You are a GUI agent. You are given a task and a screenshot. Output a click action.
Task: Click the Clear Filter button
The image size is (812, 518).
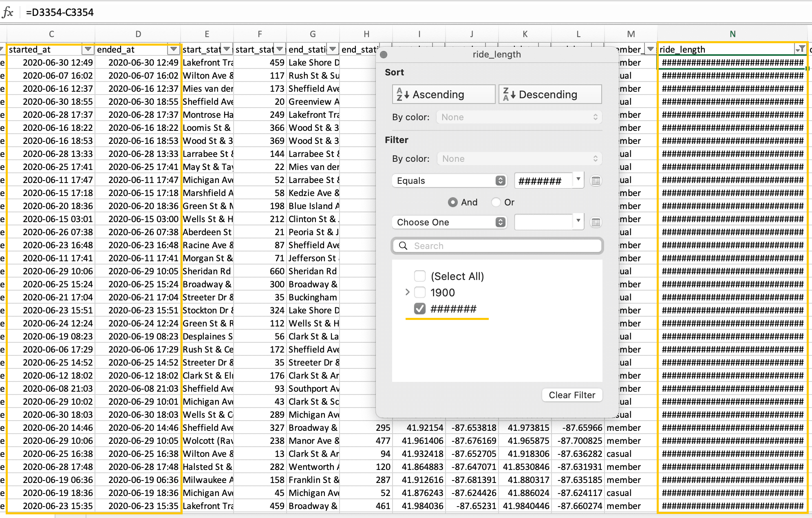[x=571, y=395]
